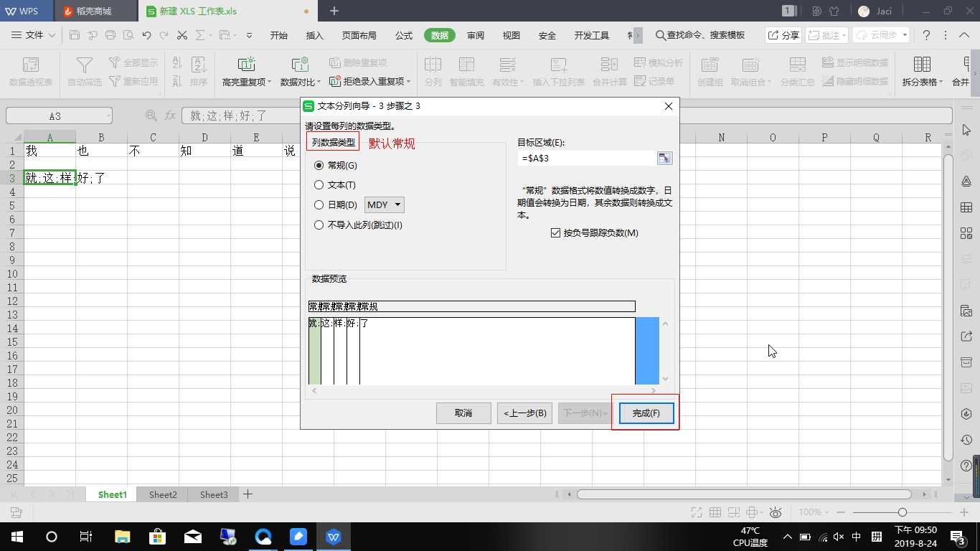Expand the 云同步 dropdown arrow

coord(905,34)
